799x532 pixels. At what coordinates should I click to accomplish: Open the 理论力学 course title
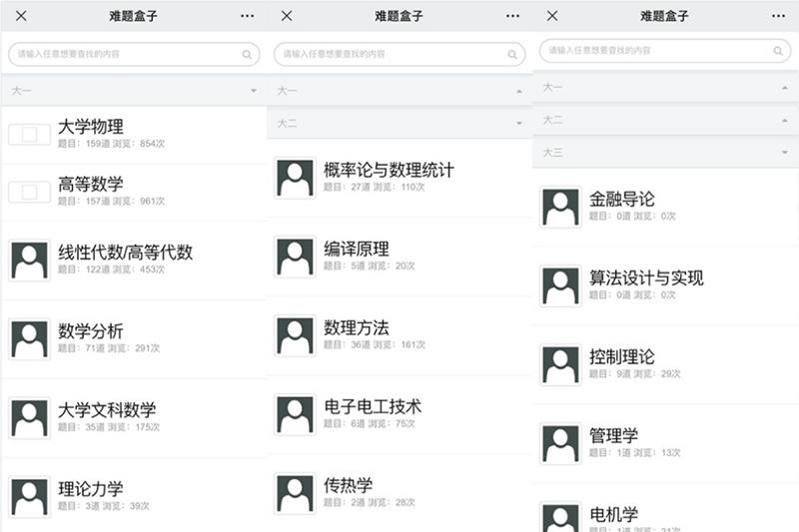click(91, 489)
